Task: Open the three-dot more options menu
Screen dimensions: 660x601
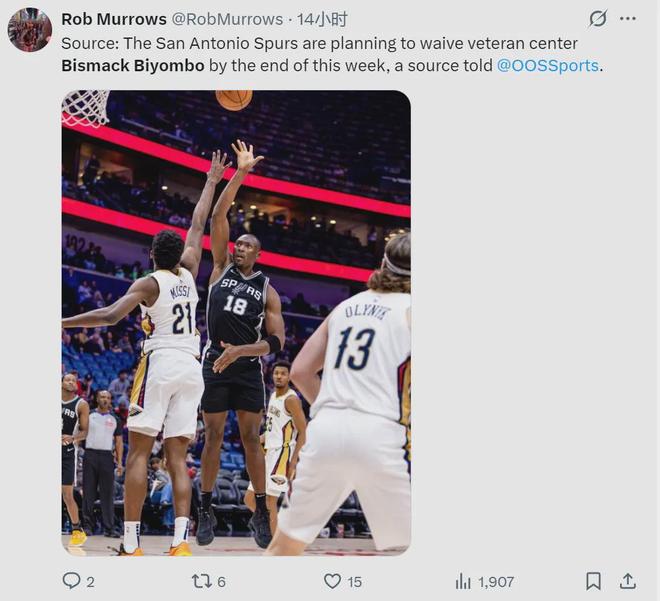Action: 628,19
